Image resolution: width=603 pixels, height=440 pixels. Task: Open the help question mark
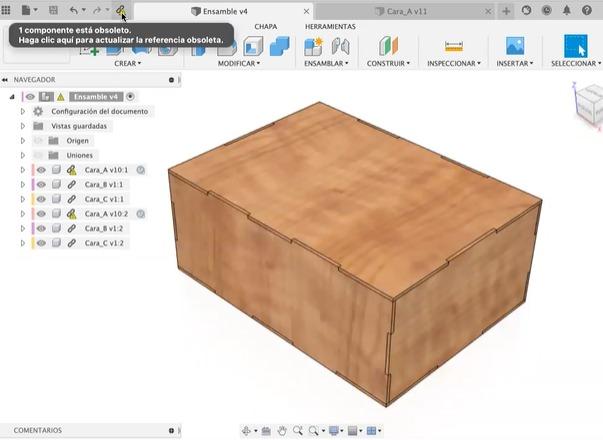click(586, 10)
